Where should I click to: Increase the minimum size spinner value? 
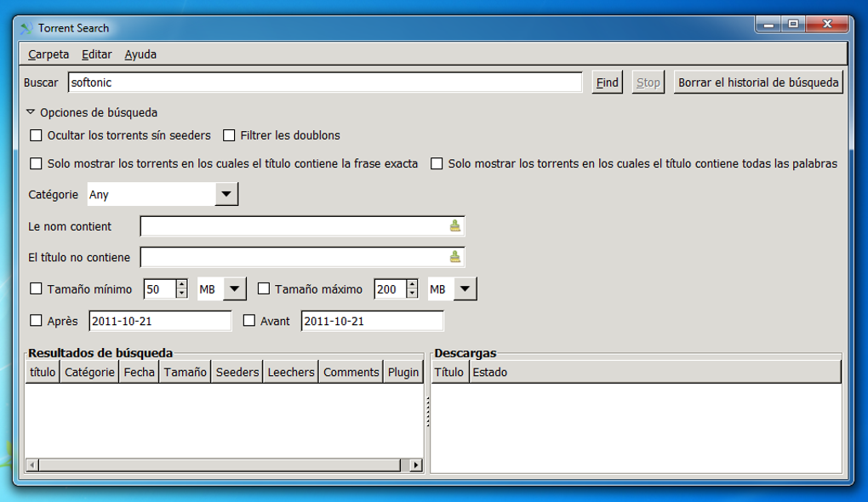pos(181,284)
